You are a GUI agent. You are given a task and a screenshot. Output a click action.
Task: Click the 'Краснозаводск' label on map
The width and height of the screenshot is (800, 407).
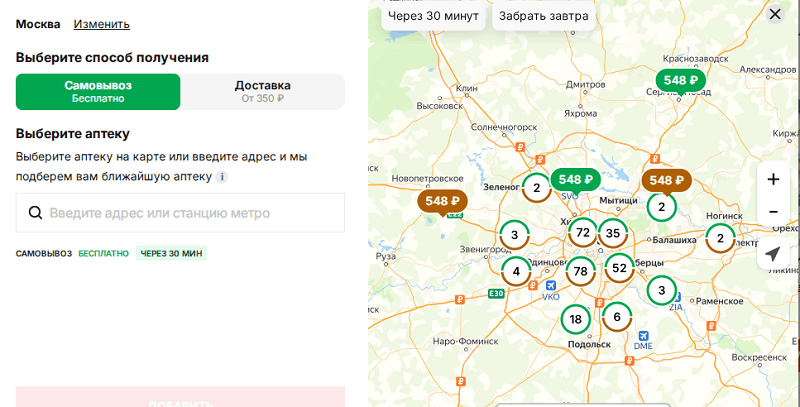[x=695, y=59]
